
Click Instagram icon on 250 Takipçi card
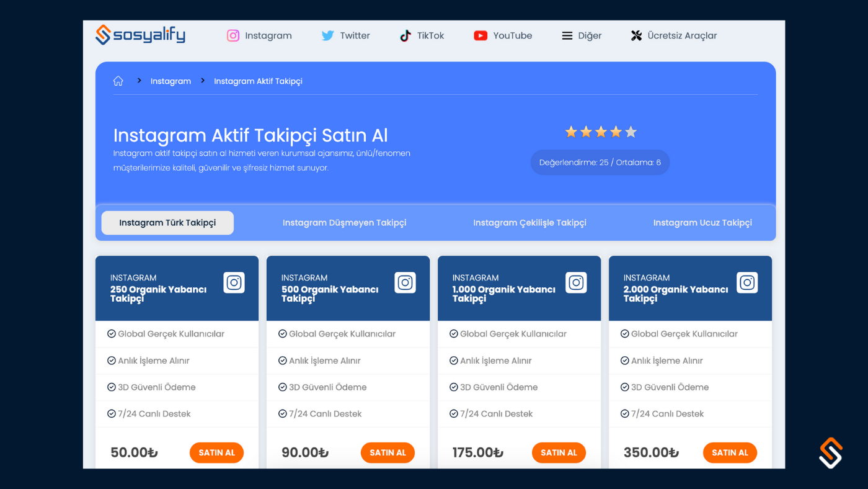pos(234,282)
